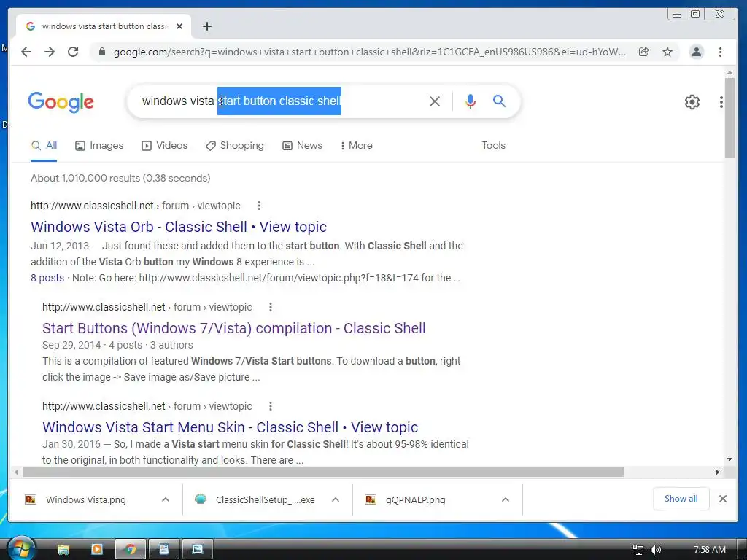Screen dimensions: 747x560
Task: Switch to News results
Action: (302, 145)
